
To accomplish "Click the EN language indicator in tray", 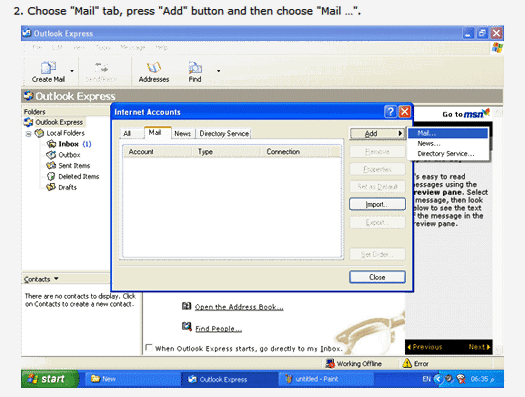I will (426, 379).
